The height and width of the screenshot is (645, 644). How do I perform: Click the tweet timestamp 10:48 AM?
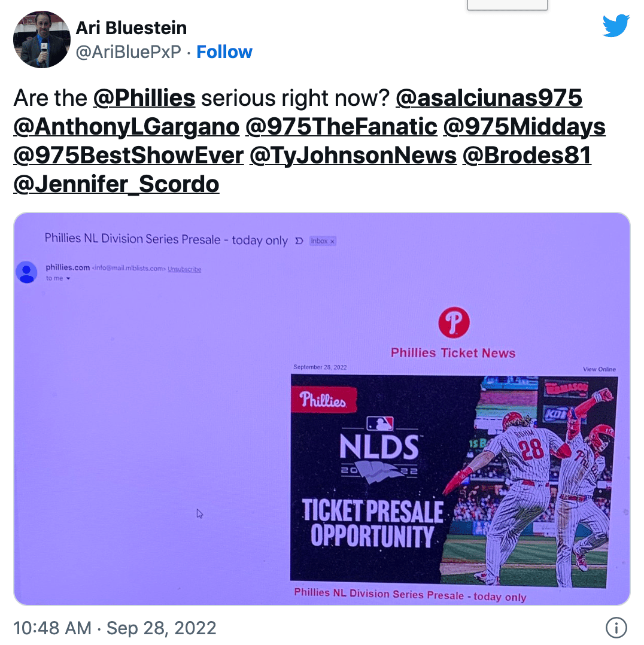tap(52, 628)
